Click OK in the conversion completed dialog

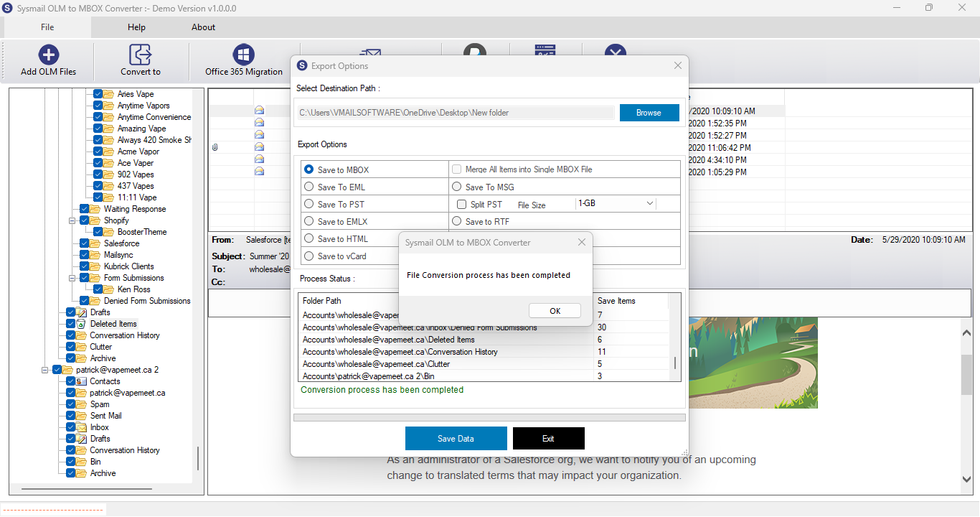point(555,311)
